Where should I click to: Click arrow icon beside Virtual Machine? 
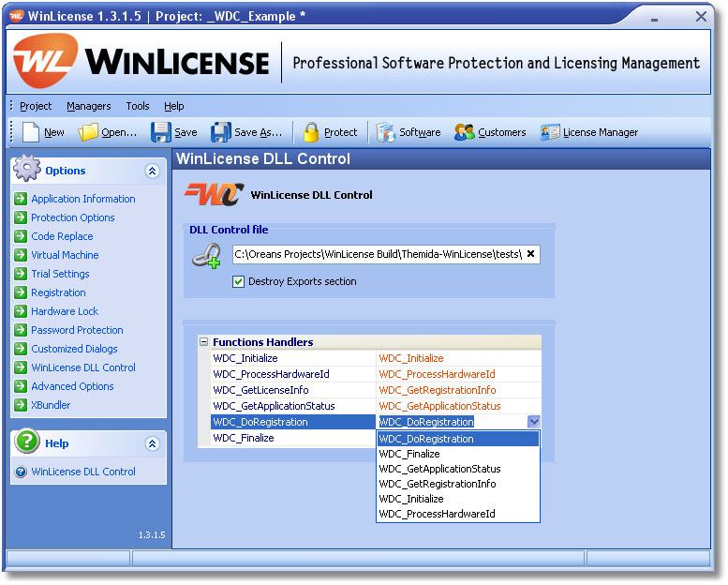[x=21, y=255]
